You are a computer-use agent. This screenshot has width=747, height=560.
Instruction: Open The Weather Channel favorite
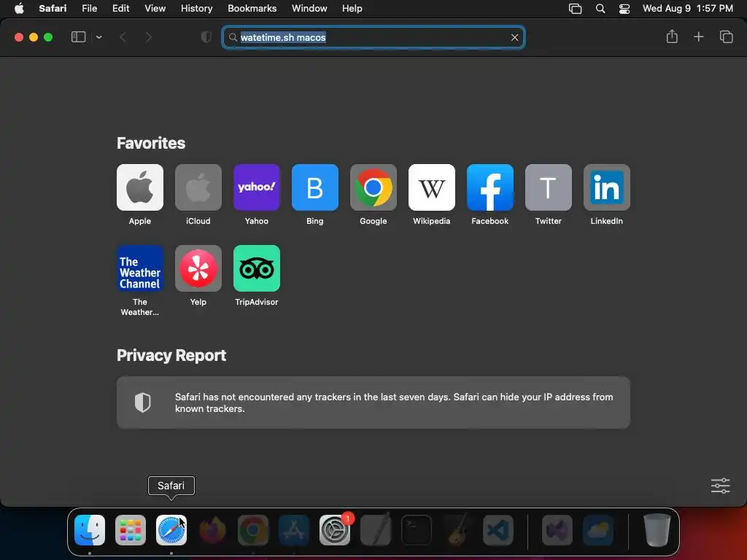click(139, 268)
